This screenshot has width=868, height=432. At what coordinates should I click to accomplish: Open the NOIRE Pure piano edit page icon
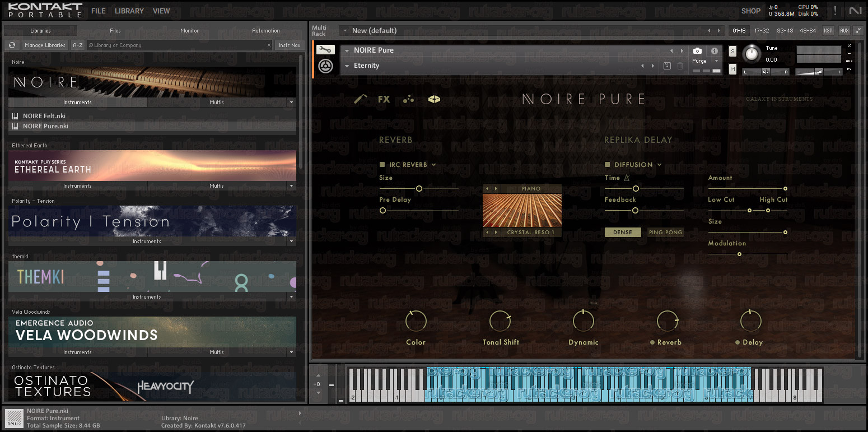[x=361, y=99]
